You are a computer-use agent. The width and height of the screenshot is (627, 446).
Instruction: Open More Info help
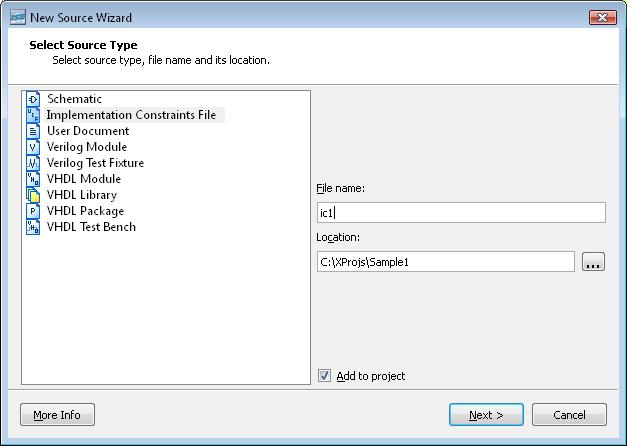[57, 415]
